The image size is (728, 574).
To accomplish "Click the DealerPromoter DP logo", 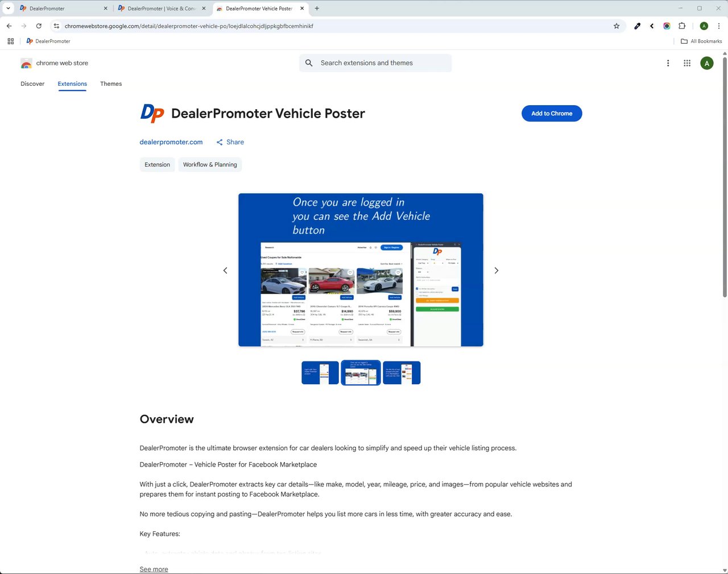I will (x=152, y=114).
